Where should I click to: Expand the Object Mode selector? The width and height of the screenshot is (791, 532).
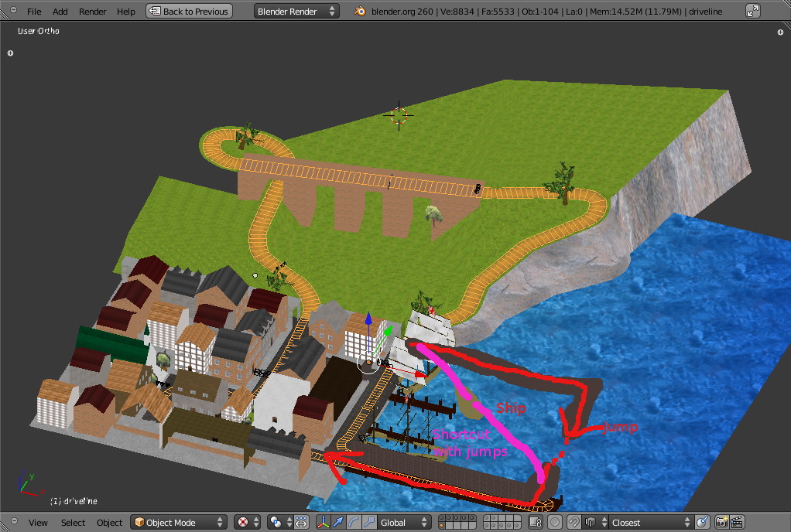tap(179, 523)
